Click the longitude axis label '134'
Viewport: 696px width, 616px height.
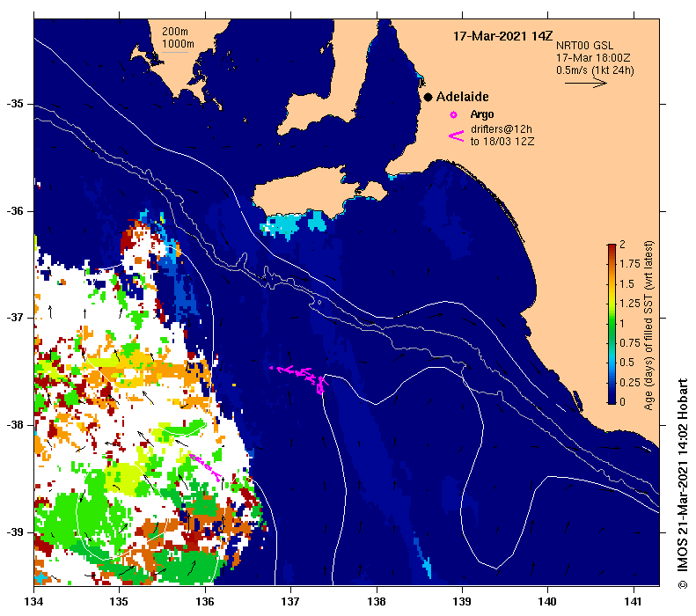[33, 602]
